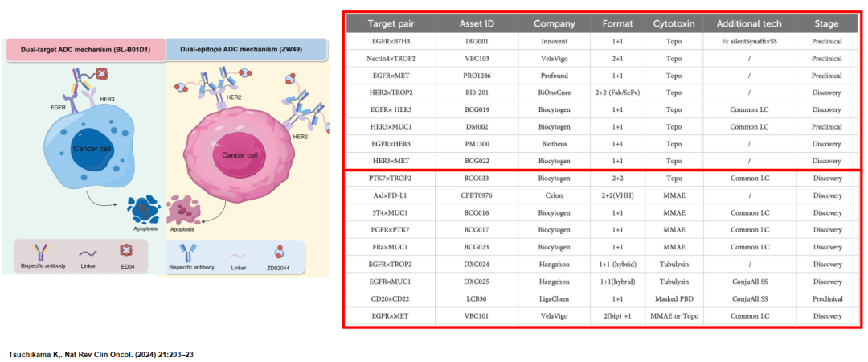Click the EGFR×B7H3 target pair cell

[x=391, y=41]
